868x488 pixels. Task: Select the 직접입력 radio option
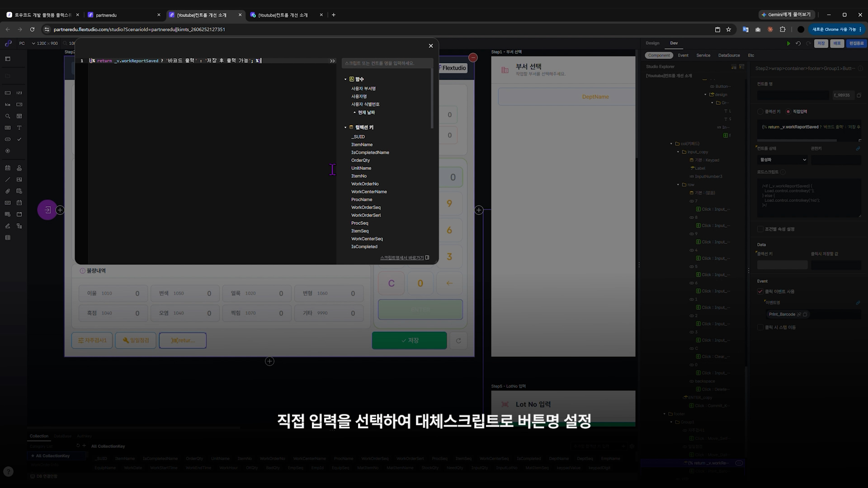[788, 112]
